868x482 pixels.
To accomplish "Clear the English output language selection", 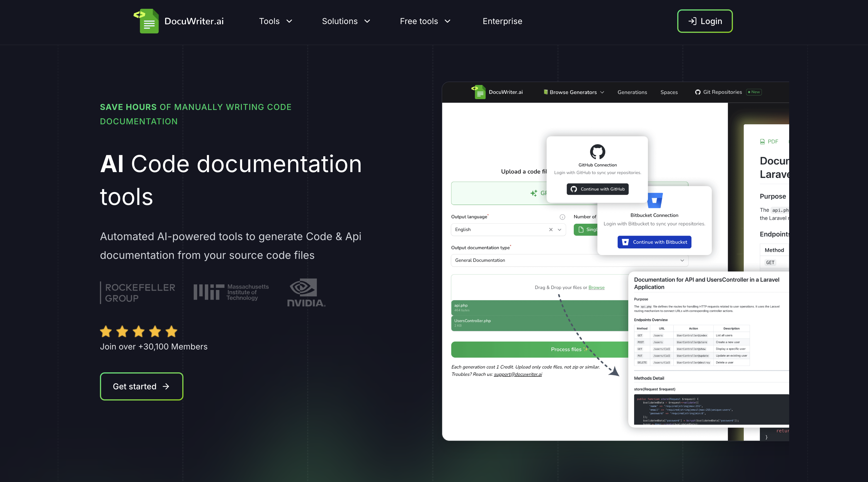I will (551, 230).
